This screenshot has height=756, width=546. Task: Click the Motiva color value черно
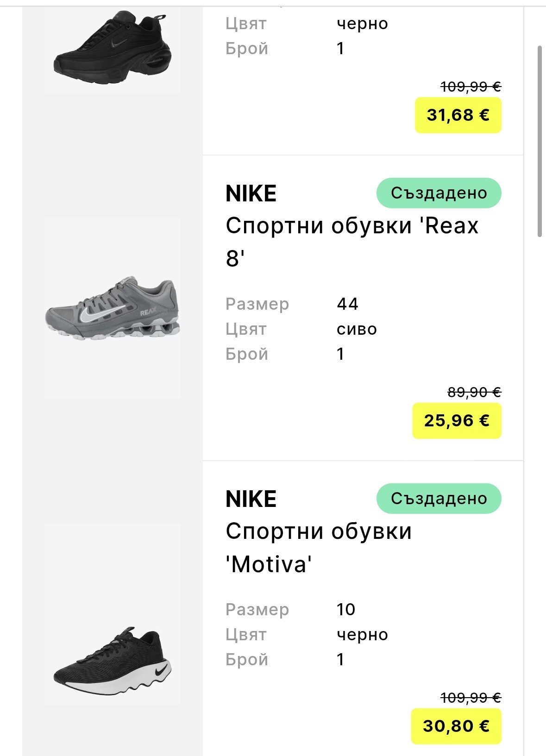pos(362,634)
